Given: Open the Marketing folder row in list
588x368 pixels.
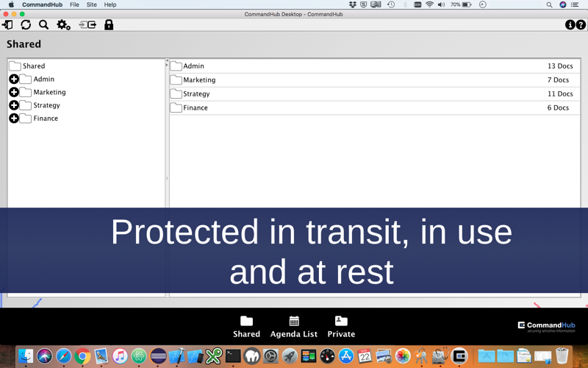Looking at the screenshot, I should pyautogui.click(x=374, y=80).
